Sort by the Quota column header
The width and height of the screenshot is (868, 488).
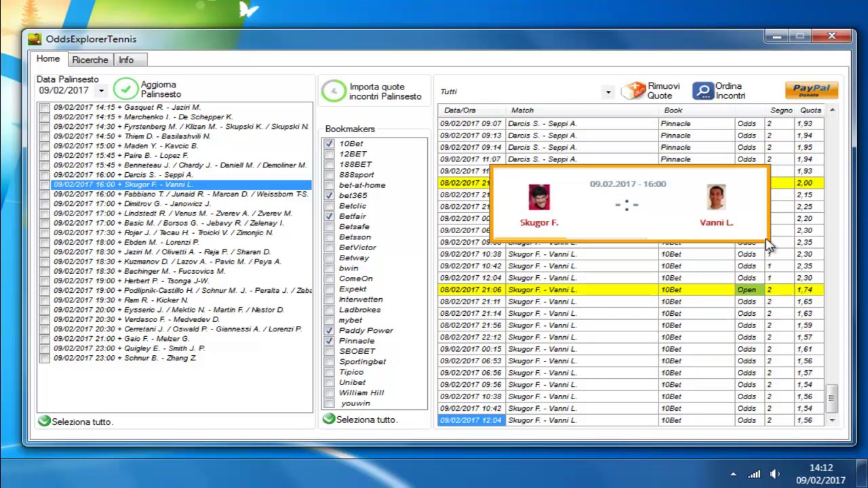coord(810,110)
